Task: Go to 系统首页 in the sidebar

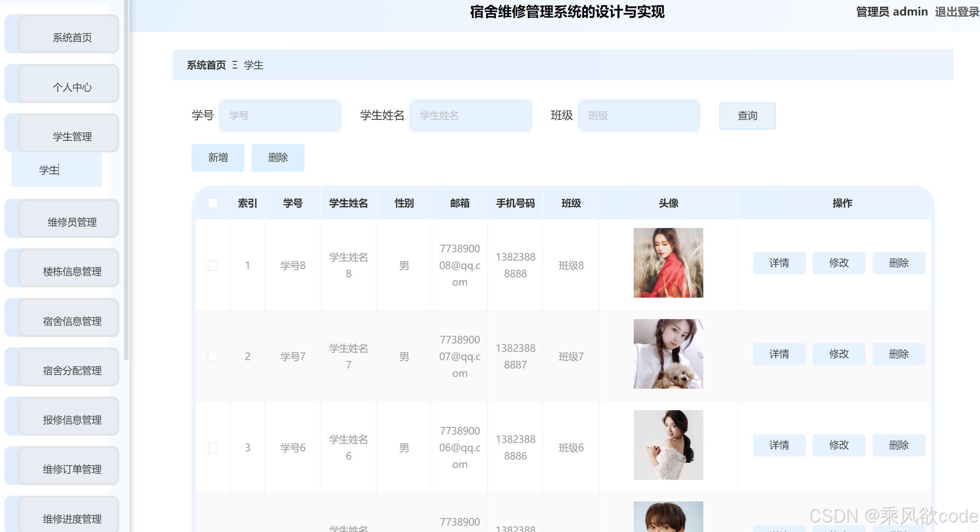Action: (69, 35)
